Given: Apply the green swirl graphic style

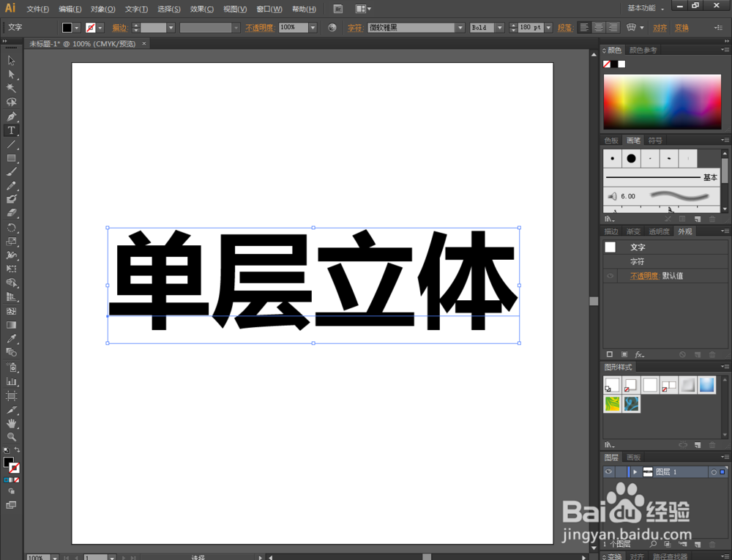Looking at the screenshot, I should click(610, 403).
